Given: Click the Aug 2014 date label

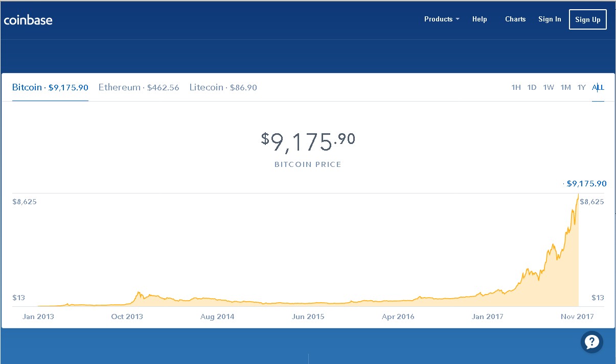Looking at the screenshot, I should [x=217, y=317].
